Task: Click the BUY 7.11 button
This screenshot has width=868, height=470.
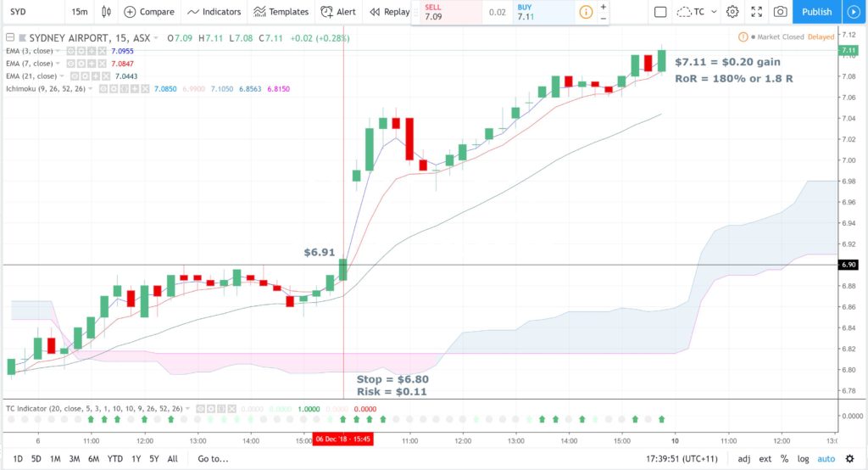Action: click(x=542, y=12)
